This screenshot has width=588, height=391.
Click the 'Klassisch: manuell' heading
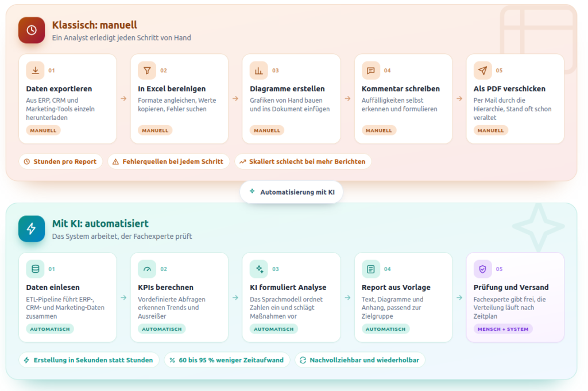click(x=95, y=25)
